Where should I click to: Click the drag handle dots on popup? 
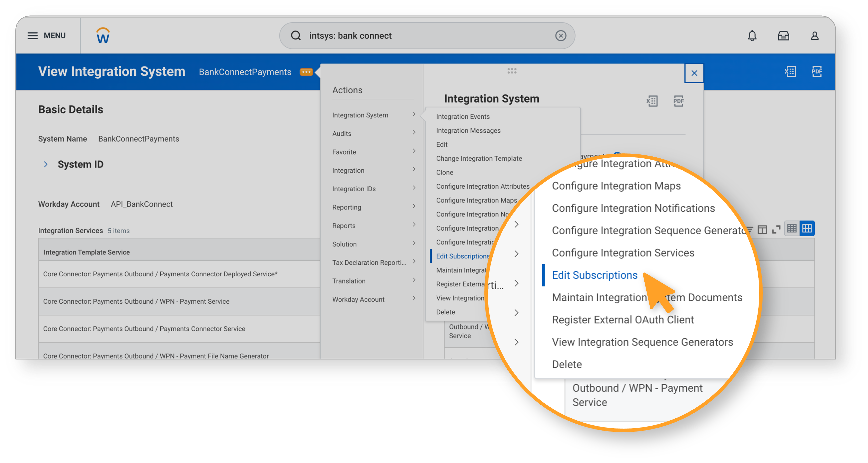pos(512,71)
